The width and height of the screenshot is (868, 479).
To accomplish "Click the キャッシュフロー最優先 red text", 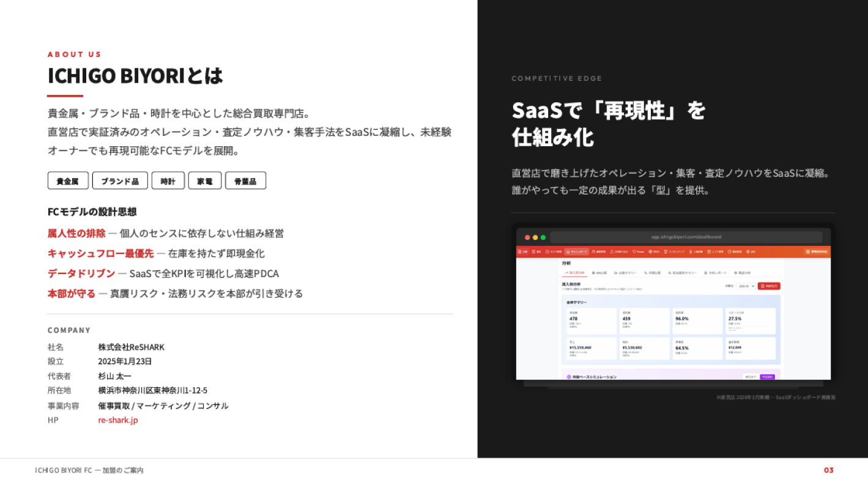I will tap(101, 253).
